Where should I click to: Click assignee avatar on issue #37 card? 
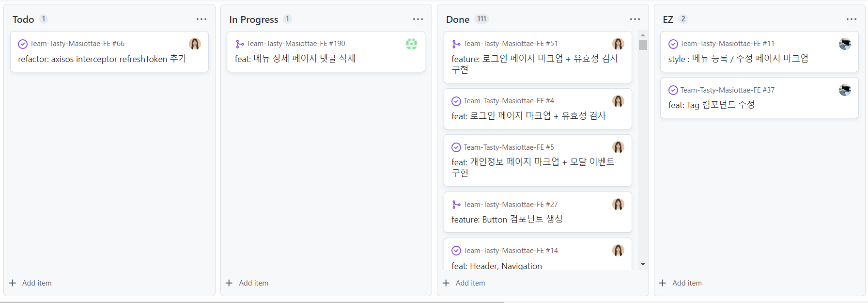pyautogui.click(x=845, y=90)
